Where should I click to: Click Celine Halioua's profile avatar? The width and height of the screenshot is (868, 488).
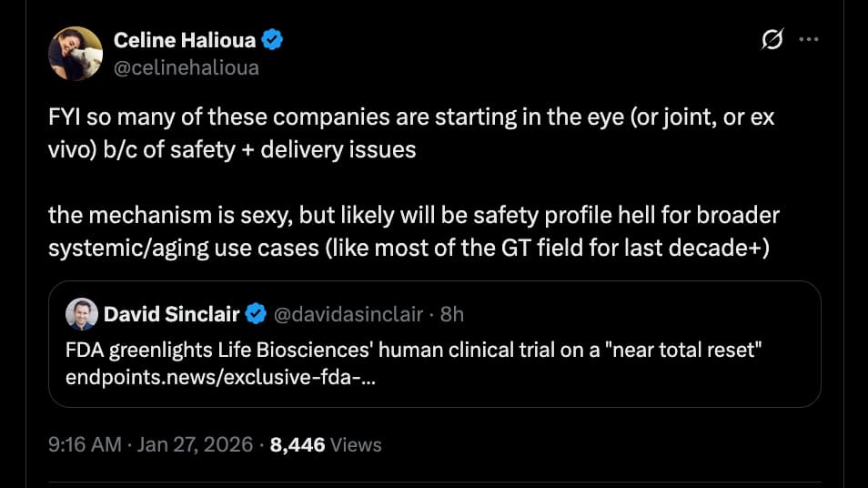[76, 54]
